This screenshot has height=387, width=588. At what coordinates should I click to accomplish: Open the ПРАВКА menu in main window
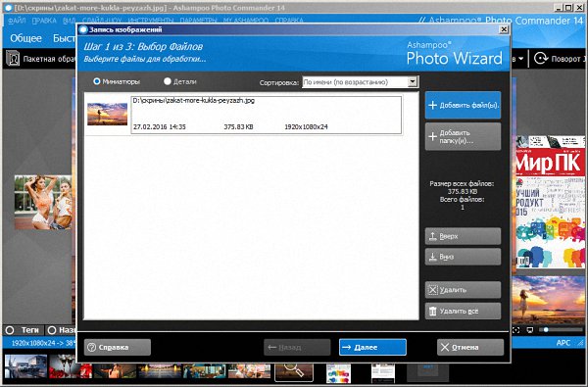click(44, 21)
